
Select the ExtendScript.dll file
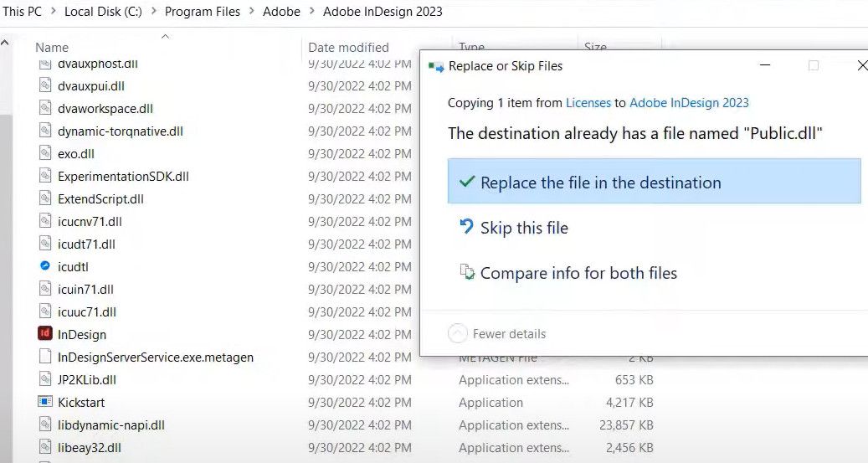click(x=100, y=198)
